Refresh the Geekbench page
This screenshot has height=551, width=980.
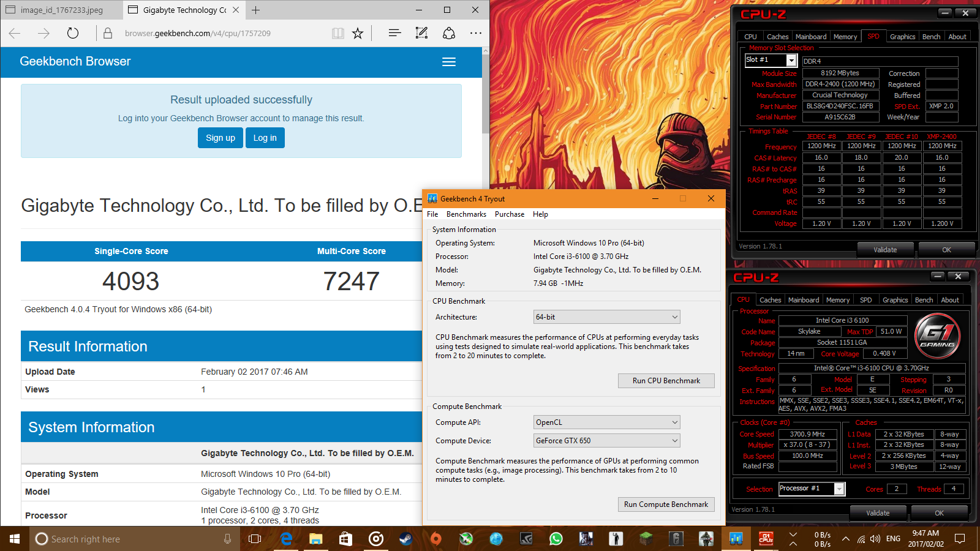(73, 33)
